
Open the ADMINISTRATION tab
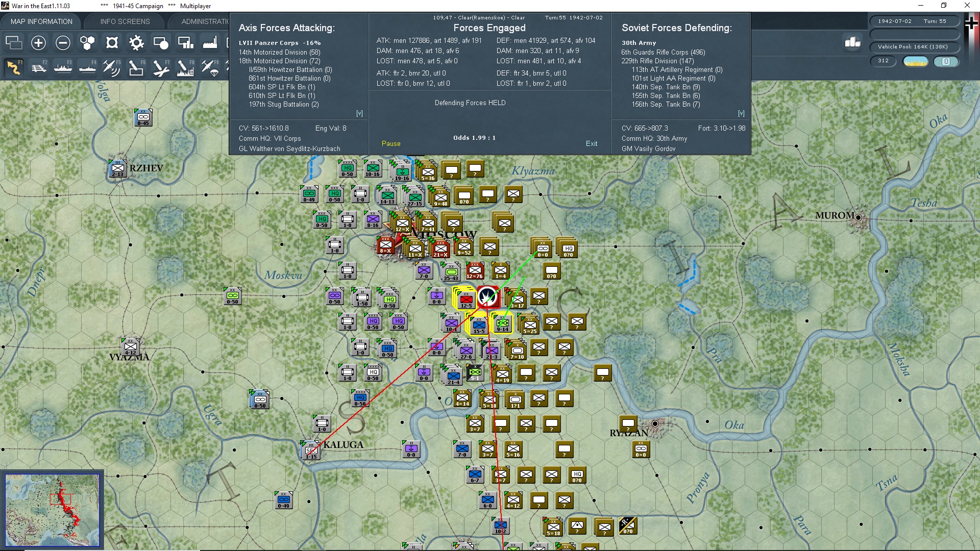[205, 21]
